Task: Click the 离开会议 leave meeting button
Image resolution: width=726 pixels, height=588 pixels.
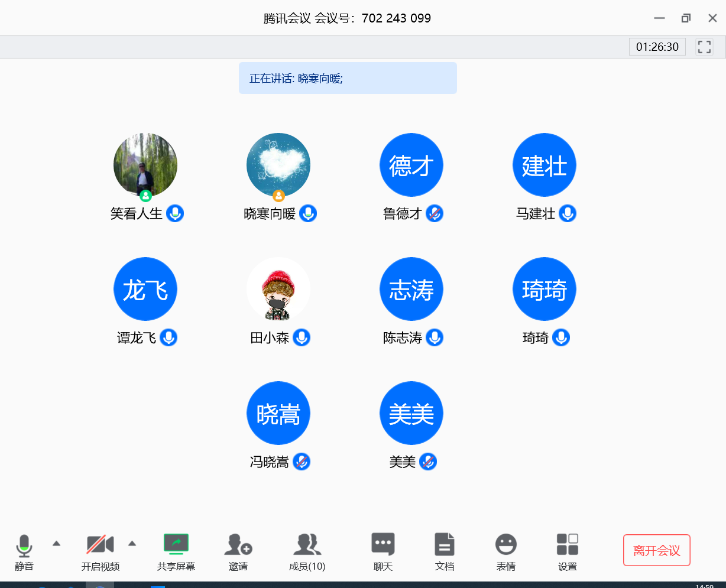Action: [x=656, y=550]
